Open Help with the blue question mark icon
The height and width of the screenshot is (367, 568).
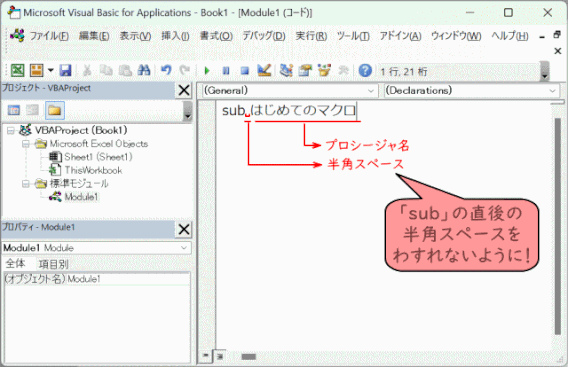tap(365, 70)
